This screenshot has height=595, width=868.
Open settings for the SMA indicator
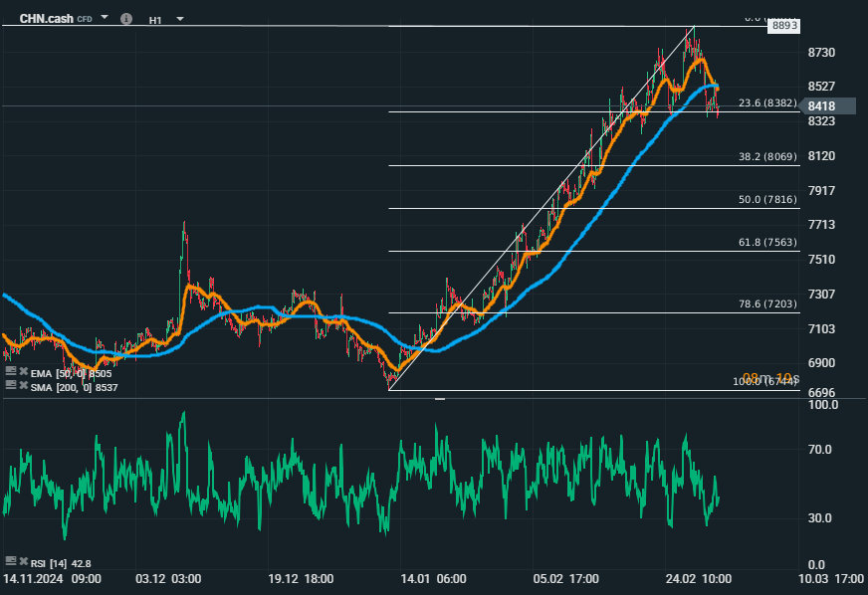coord(11,385)
